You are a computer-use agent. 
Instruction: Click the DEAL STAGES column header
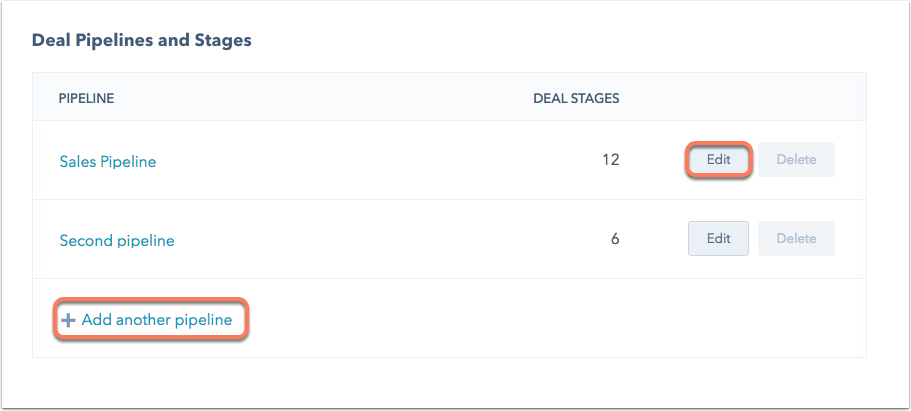(x=576, y=98)
